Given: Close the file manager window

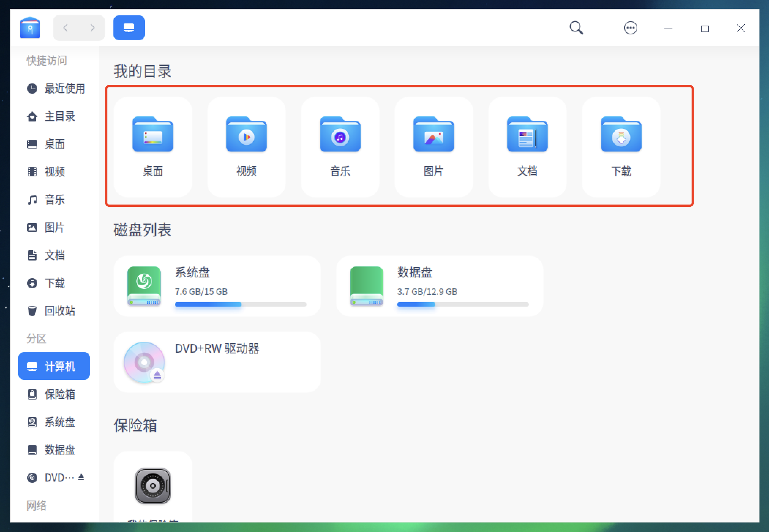Looking at the screenshot, I should (741, 28).
